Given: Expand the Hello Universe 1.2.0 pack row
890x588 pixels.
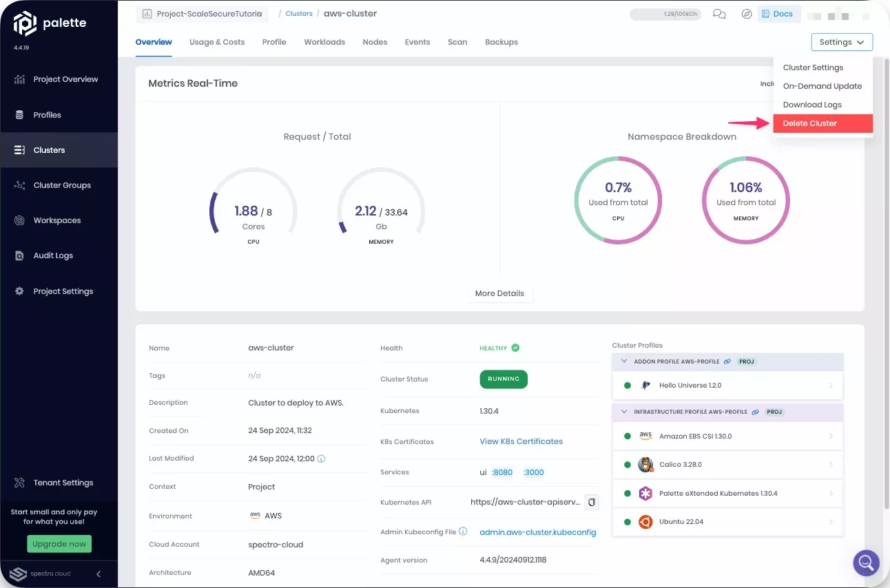Looking at the screenshot, I should [x=831, y=386].
